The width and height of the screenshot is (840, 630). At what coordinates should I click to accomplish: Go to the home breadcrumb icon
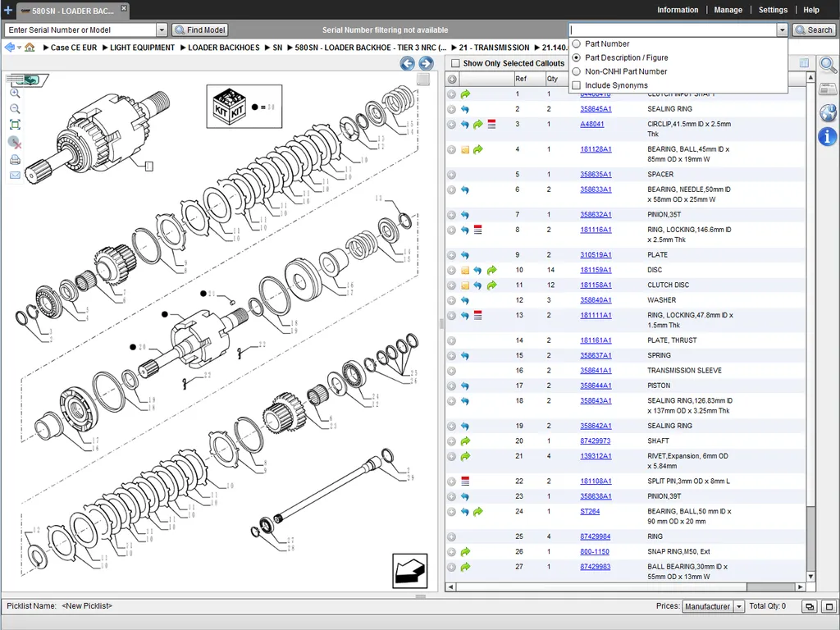(x=30, y=47)
